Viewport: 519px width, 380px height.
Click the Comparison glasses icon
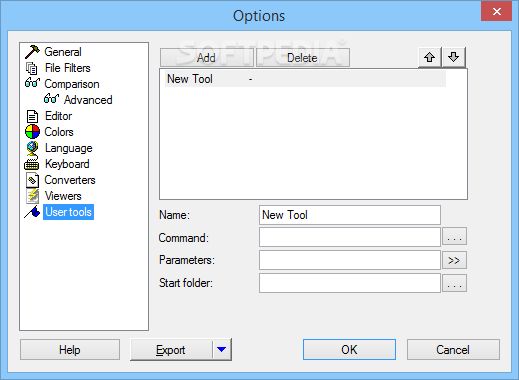coord(32,83)
